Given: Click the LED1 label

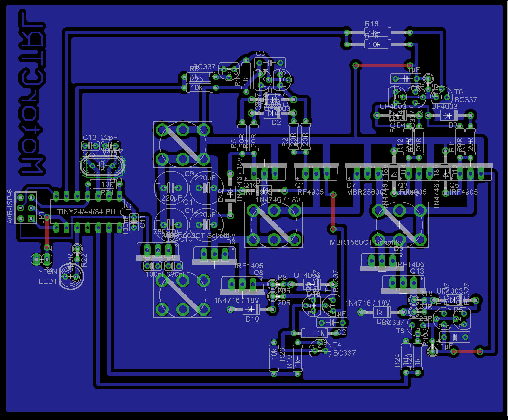Looking at the screenshot, I should click(48, 281).
